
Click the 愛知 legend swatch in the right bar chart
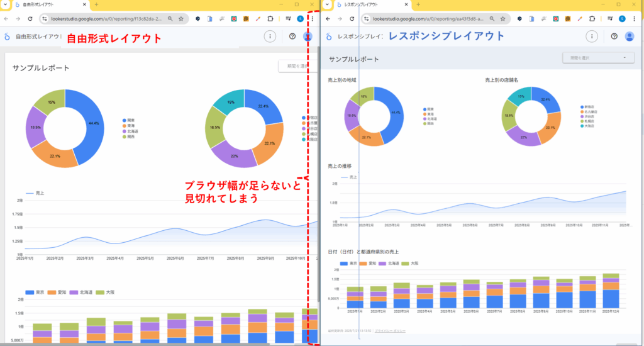pyautogui.click(x=363, y=264)
